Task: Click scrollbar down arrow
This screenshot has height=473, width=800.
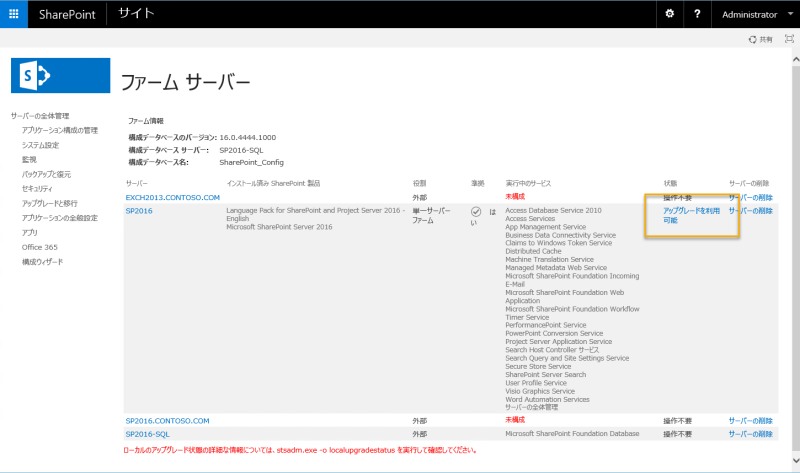Action: (x=795, y=460)
